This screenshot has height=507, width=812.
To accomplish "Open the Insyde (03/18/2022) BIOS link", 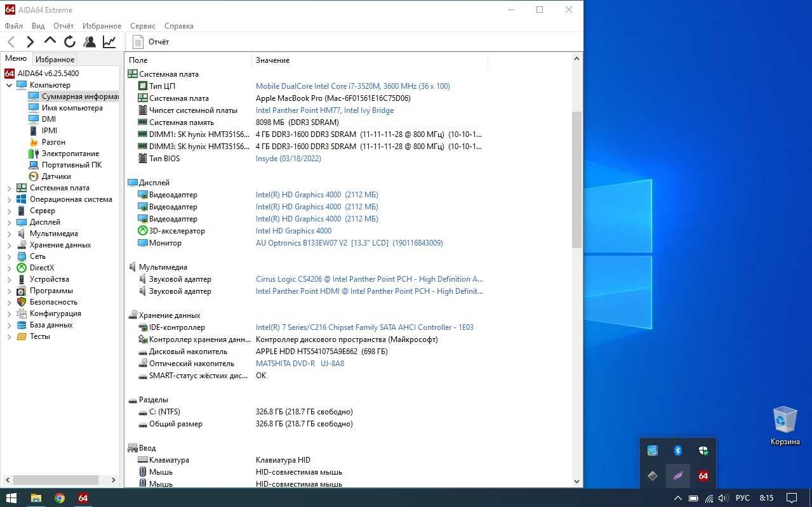I will point(288,159).
